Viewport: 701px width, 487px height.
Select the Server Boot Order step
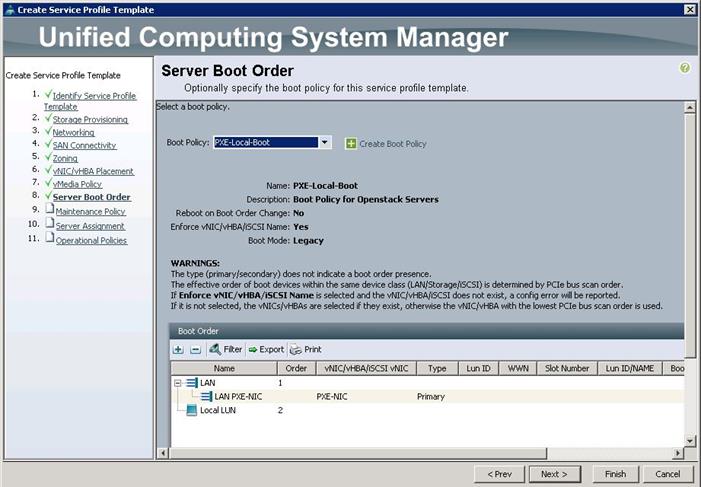click(x=92, y=197)
